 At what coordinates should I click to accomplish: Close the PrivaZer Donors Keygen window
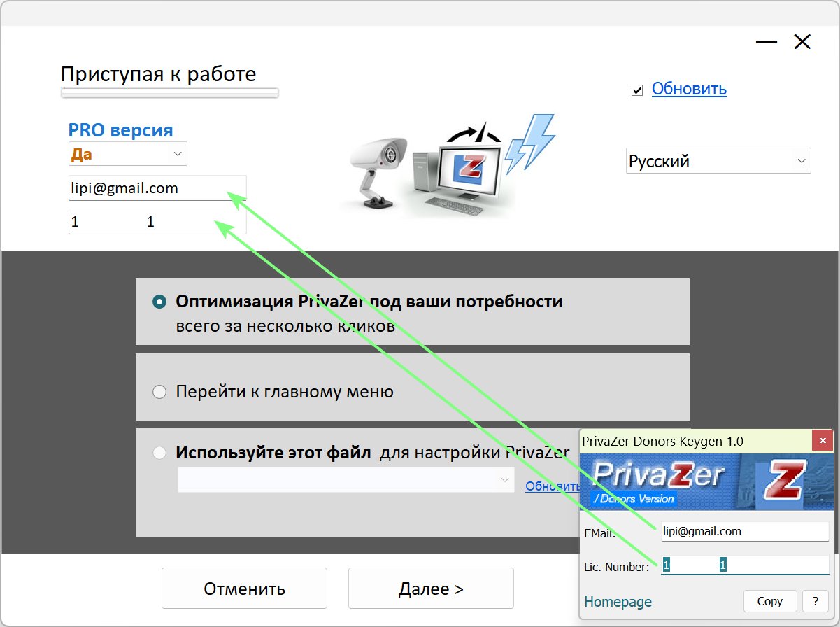click(822, 442)
